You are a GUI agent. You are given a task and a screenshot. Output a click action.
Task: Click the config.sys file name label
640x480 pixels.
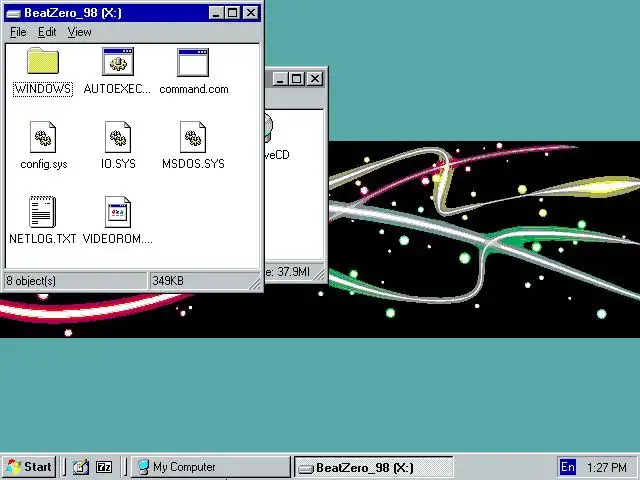pyautogui.click(x=44, y=164)
